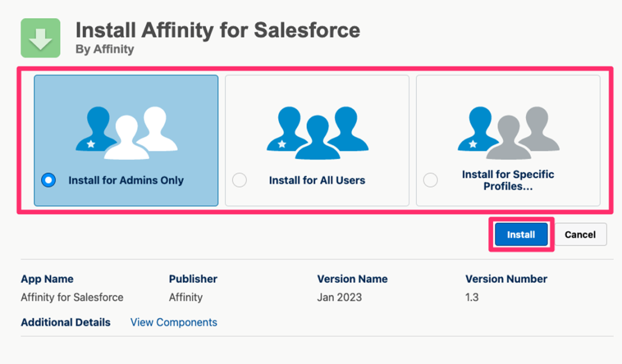Click the Publisher column label
The height and width of the screenshot is (364, 622).
tap(193, 279)
